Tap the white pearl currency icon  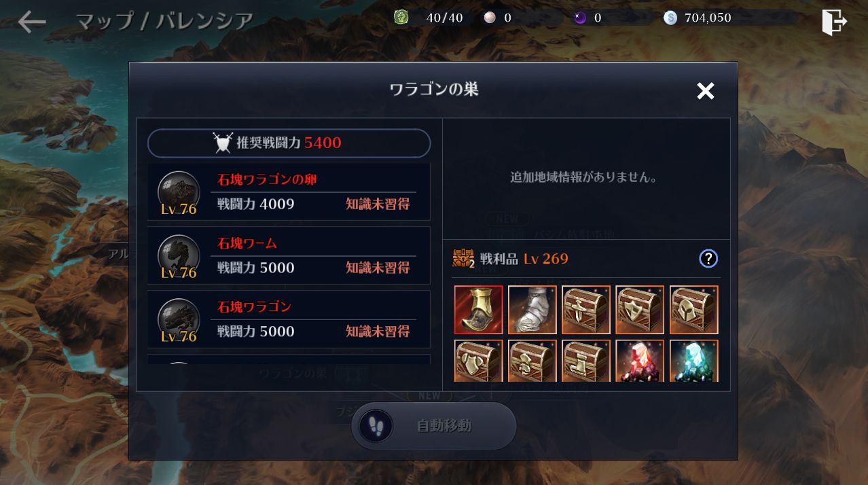point(490,18)
